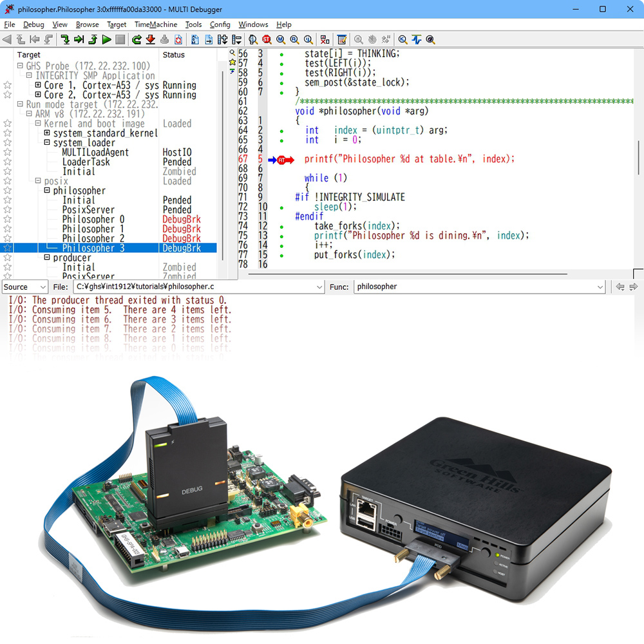Open the Func dropdown arrow

point(600,287)
